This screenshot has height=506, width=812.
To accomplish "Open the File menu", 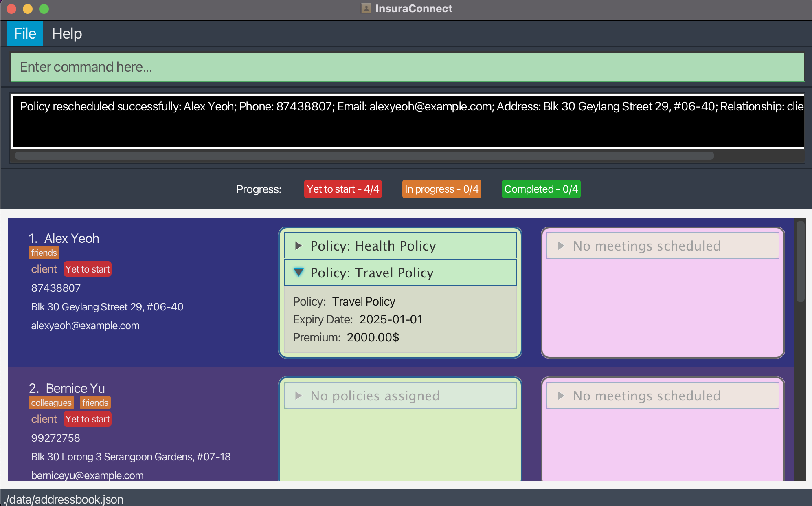I will click(x=25, y=33).
